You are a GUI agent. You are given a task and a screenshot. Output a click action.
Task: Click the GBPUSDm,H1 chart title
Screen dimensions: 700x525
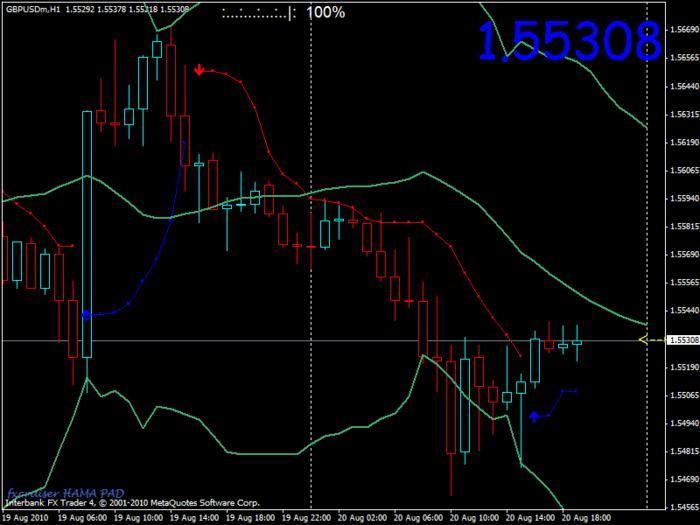click(33, 10)
